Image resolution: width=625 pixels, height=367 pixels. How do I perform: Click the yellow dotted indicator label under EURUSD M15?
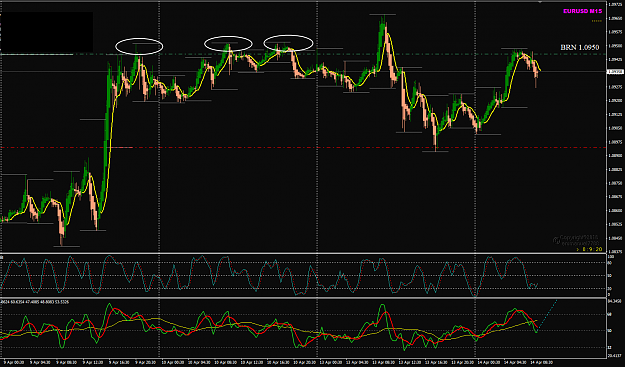tap(597, 20)
